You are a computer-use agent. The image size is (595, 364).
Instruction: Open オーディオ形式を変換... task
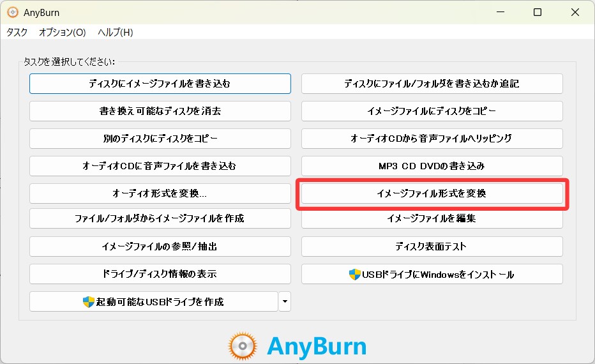point(160,193)
